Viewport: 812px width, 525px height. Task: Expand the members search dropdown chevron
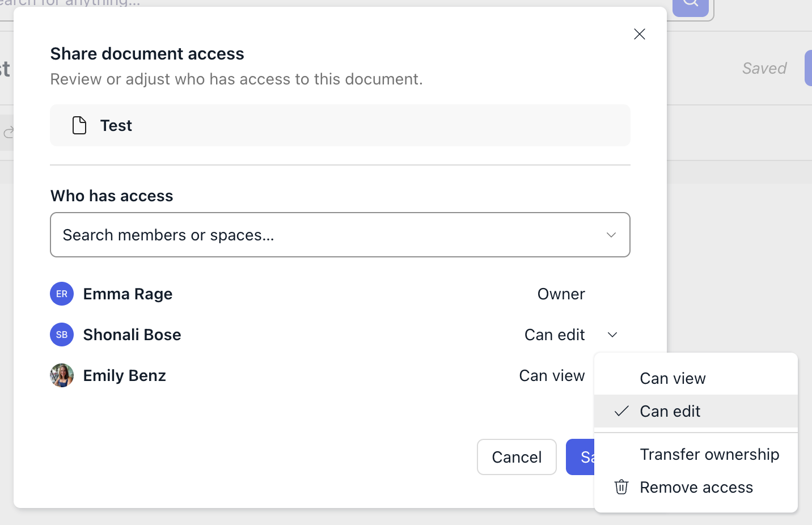611,235
